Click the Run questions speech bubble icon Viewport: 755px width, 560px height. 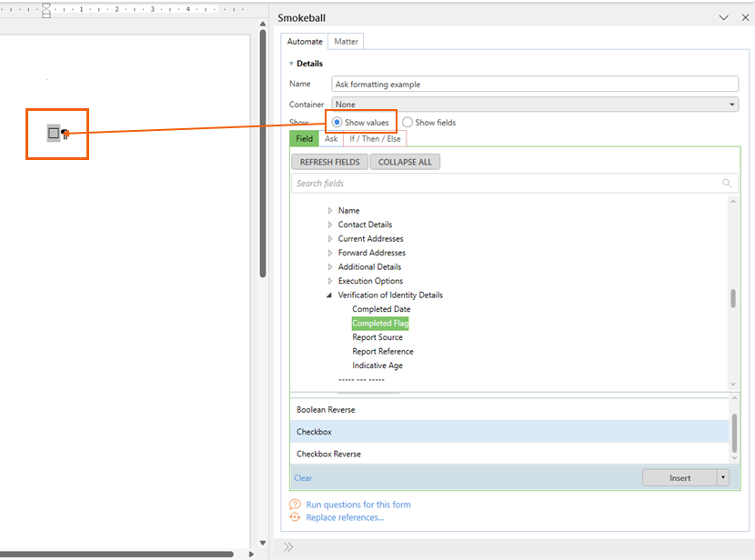click(295, 505)
